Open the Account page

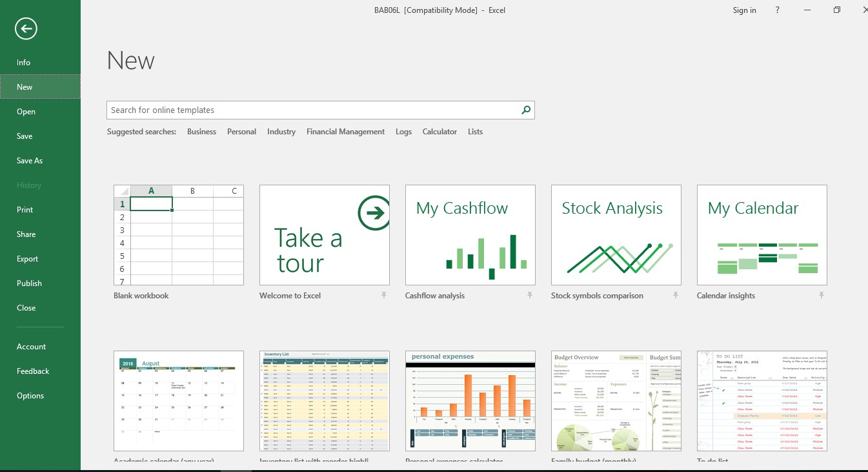tap(40, 347)
